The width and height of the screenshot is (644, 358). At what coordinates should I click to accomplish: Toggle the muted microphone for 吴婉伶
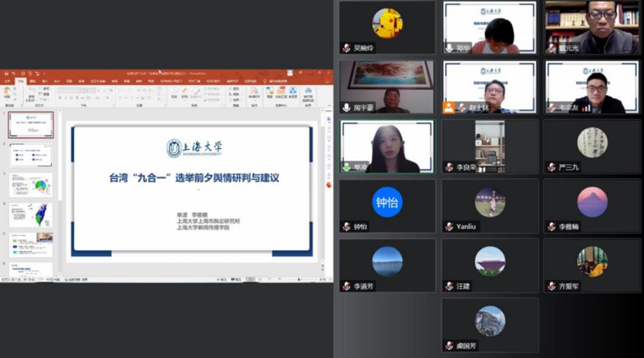point(346,48)
